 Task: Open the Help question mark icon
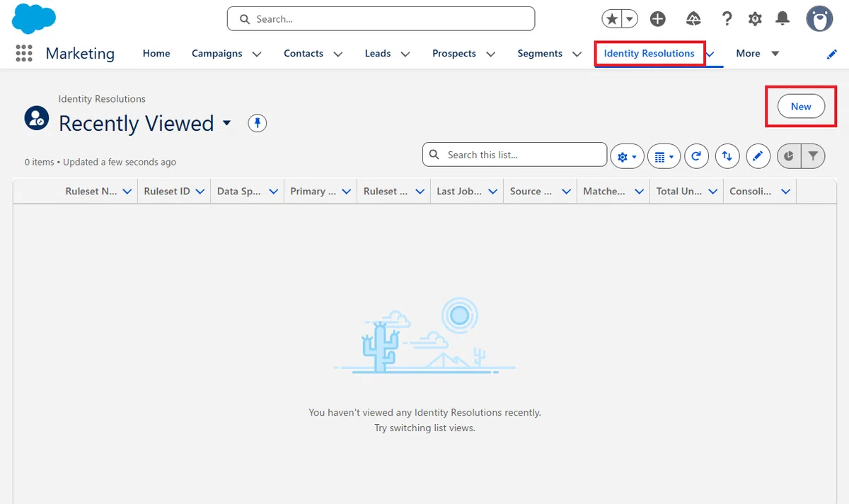point(727,19)
